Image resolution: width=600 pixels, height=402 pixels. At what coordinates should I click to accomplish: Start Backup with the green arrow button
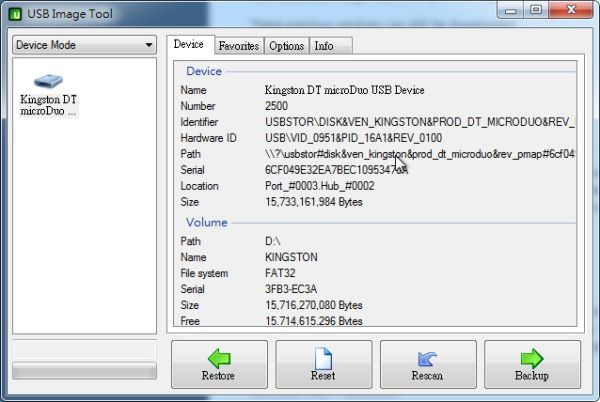(531, 364)
